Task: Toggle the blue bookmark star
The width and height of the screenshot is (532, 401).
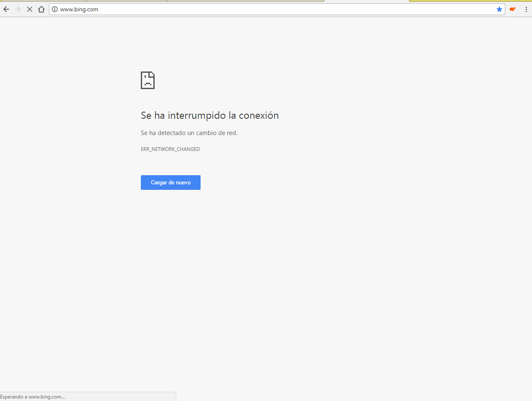Action: point(499,9)
